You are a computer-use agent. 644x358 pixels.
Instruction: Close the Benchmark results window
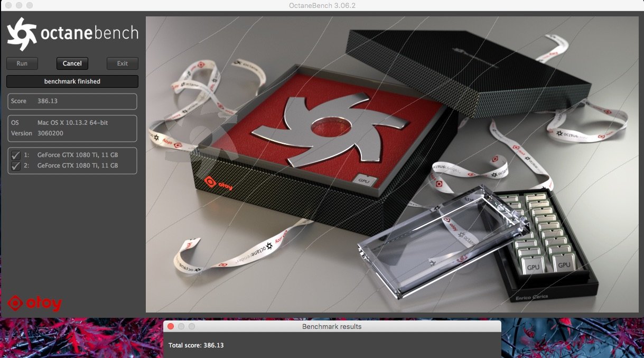[x=171, y=327]
